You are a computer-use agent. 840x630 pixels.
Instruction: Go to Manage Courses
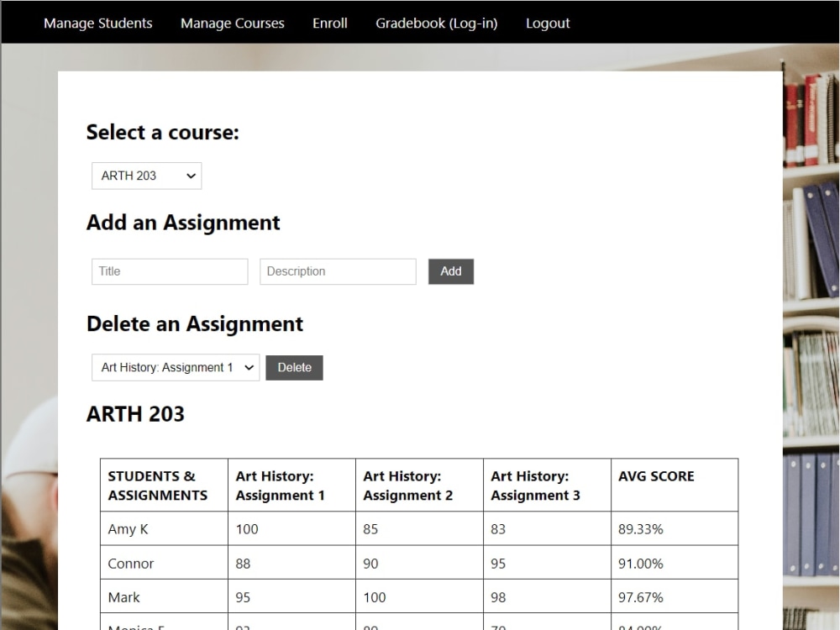(233, 23)
